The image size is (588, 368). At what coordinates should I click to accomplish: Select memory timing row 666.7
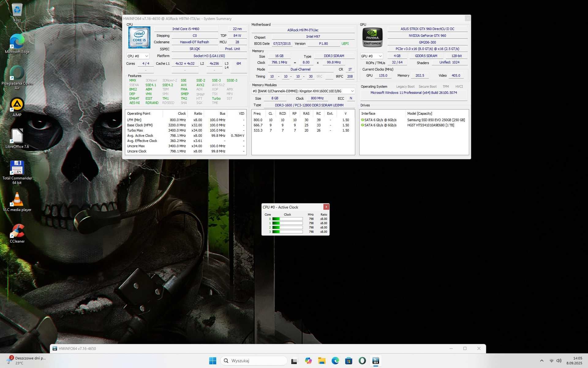point(303,125)
